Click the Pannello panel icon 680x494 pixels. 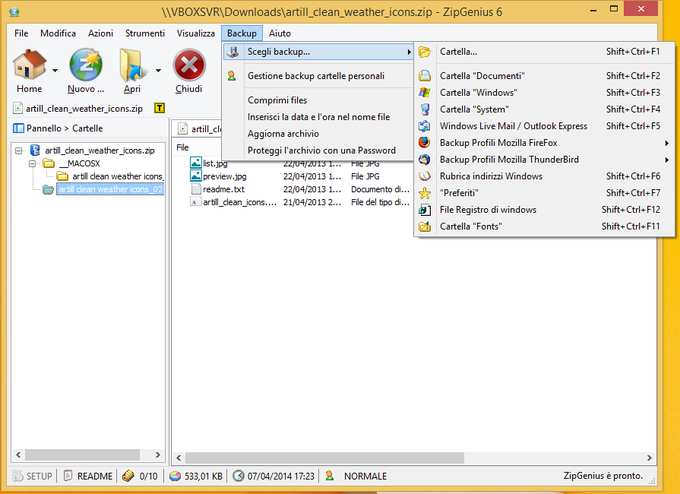tap(18, 128)
